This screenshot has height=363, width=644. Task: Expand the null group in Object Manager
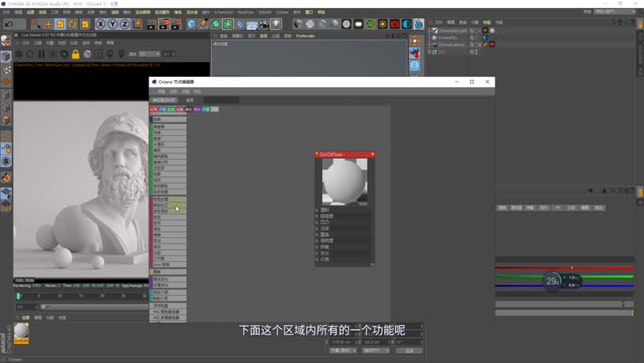tap(430, 51)
